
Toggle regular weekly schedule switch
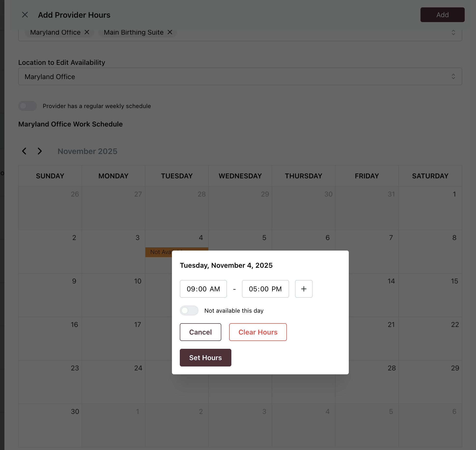click(x=28, y=106)
